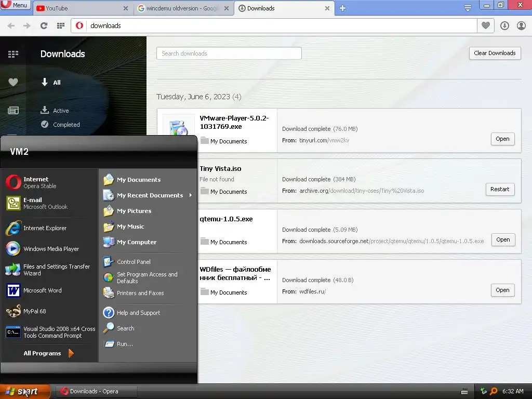The image size is (532, 399).
Task: Click the wdfiles.ru source link
Action: 312,291
